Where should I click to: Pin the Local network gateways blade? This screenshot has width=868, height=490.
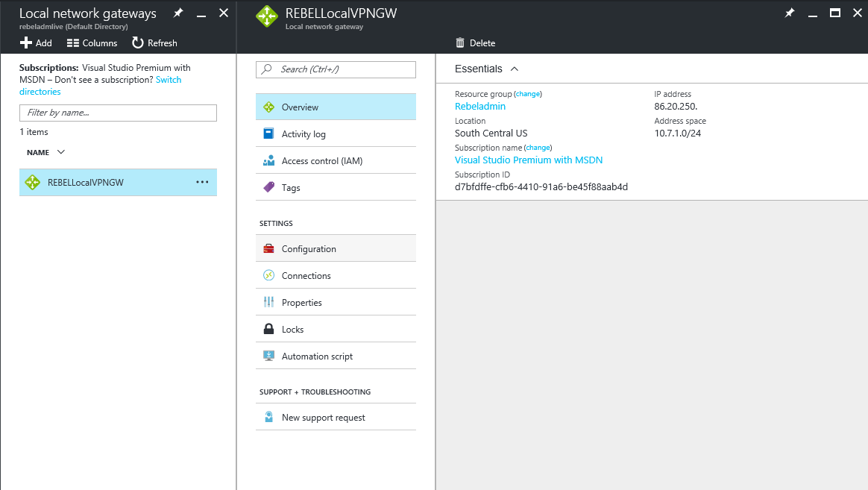pyautogui.click(x=177, y=13)
